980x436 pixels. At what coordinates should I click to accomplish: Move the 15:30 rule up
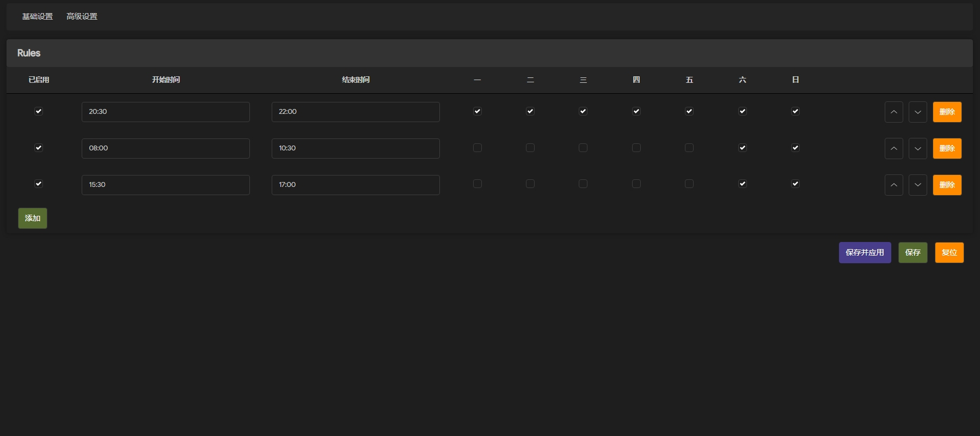tap(893, 185)
